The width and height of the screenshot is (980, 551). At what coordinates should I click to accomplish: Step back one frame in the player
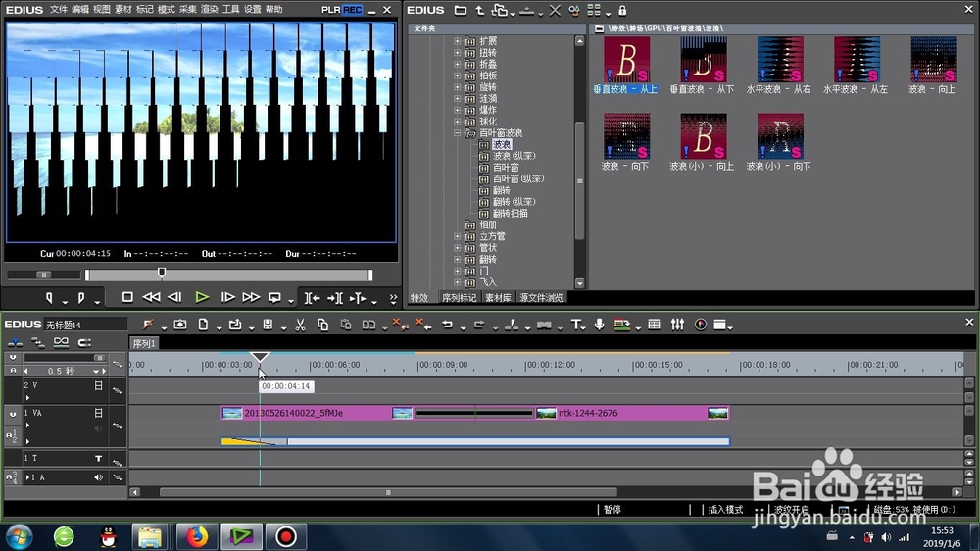point(175,298)
